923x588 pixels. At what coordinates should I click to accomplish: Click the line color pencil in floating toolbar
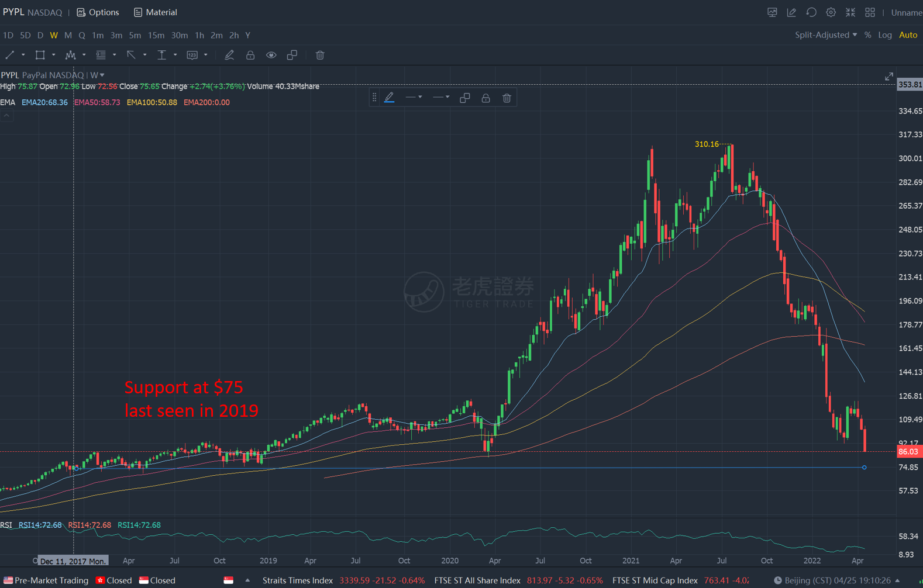tap(389, 98)
